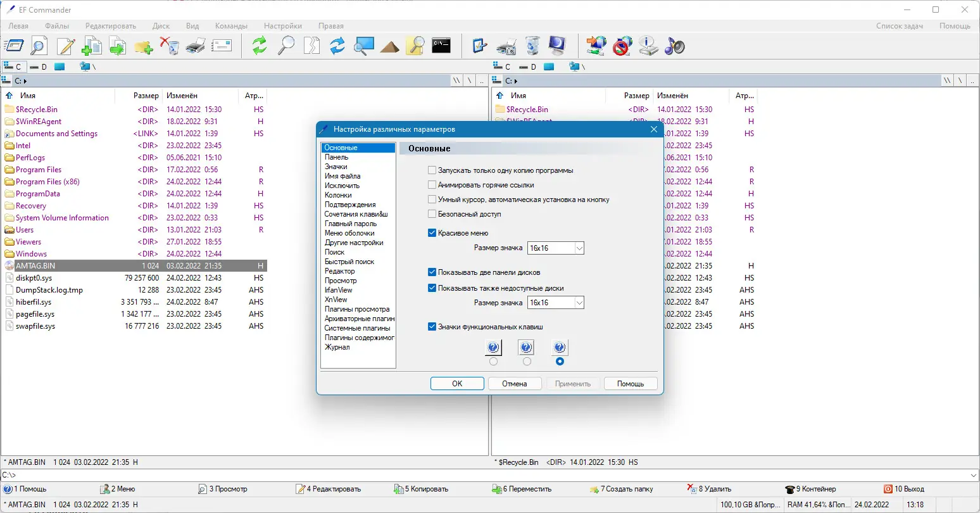Expand the left panel C: path arrow
This screenshot has width=980, height=513.
(25, 81)
